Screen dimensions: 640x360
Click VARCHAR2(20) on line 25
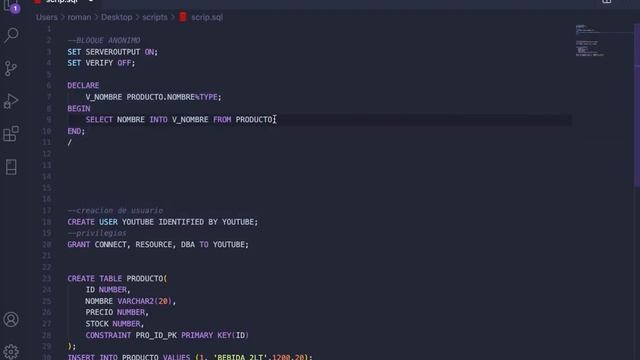[144, 301]
